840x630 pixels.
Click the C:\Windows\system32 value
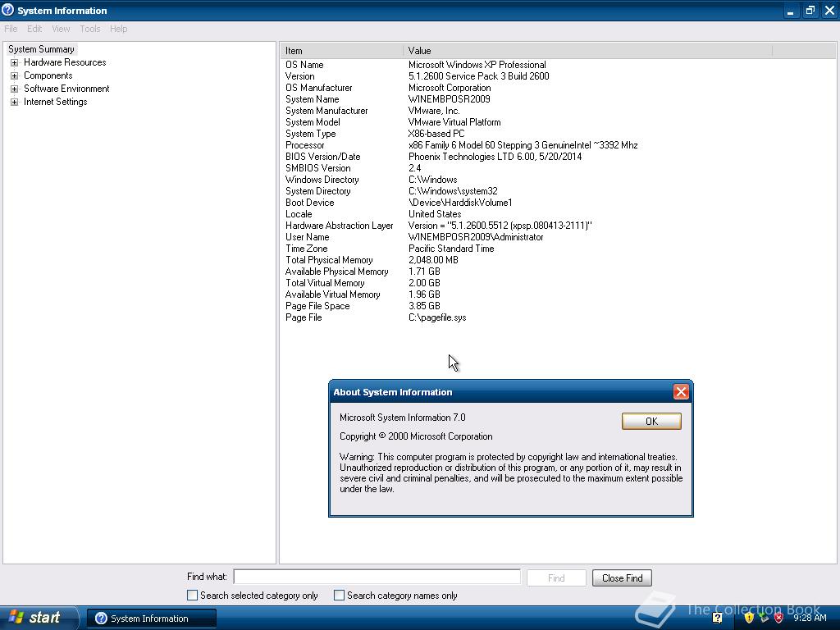click(453, 191)
